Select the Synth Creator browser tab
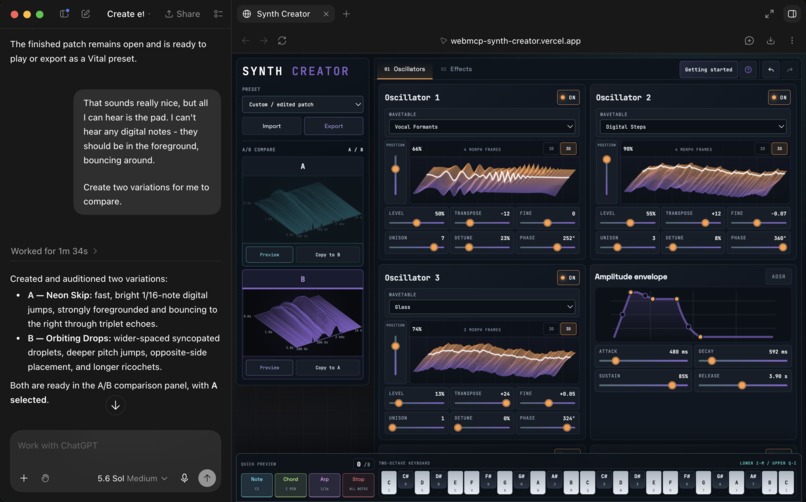The height and width of the screenshot is (502, 806). coord(285,14)
